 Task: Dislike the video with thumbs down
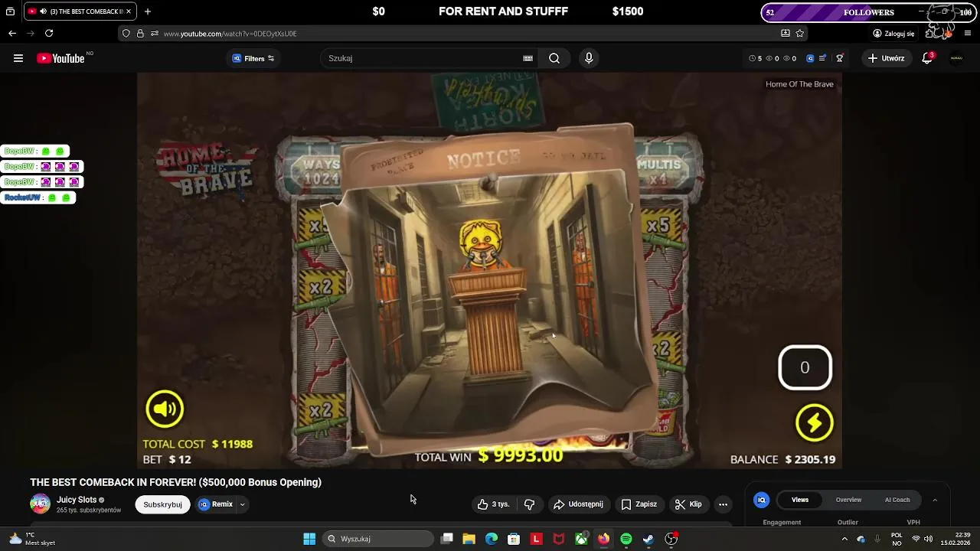point(529,504)
